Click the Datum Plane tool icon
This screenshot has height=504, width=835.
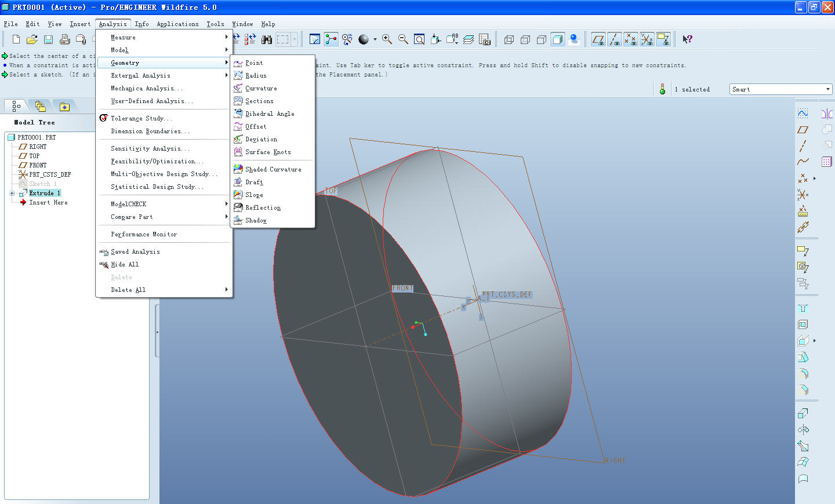coord(803,129)
